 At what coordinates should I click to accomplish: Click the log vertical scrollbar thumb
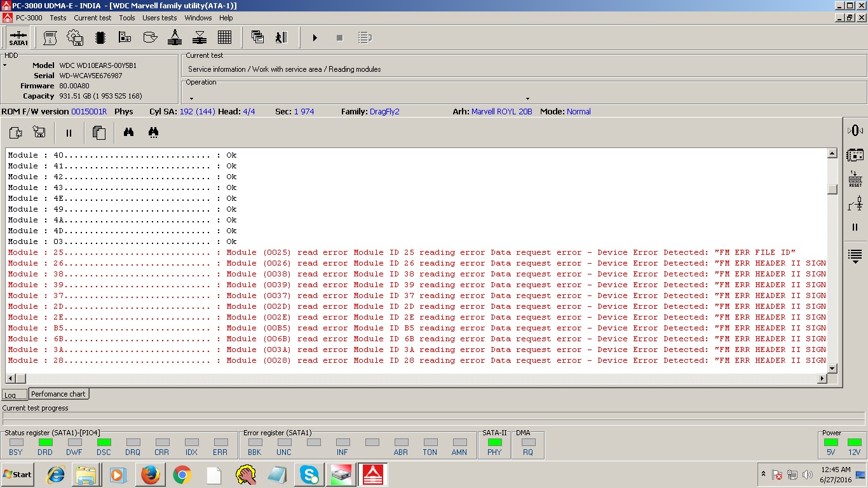[832, 189]
